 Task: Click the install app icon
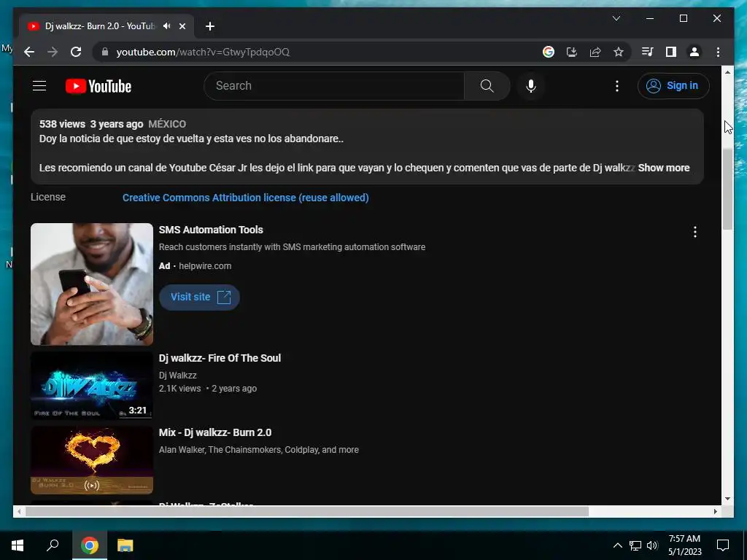(x=572, y=52)
